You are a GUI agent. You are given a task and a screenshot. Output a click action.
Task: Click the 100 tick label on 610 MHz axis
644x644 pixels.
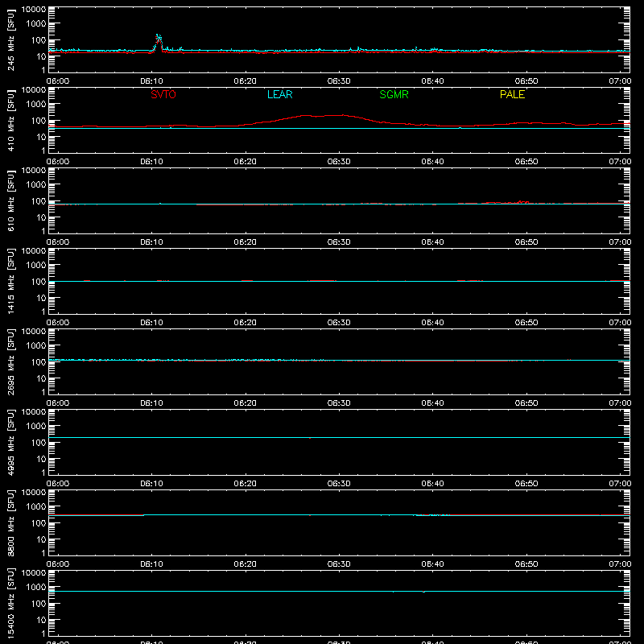click(39, 201)
